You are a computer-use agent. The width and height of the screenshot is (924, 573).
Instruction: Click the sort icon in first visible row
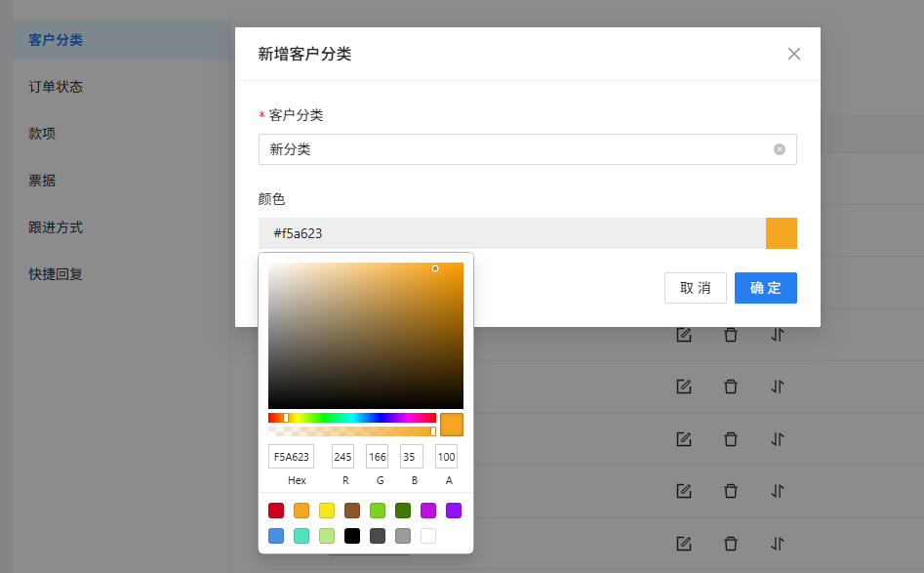click(778, 335)
